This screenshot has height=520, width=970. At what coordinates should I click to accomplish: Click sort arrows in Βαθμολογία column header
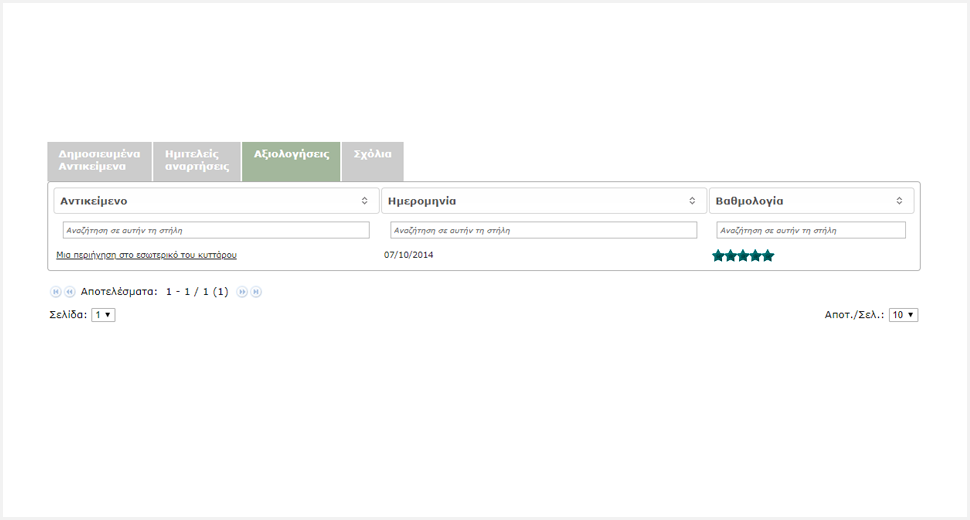coord(899,201)
